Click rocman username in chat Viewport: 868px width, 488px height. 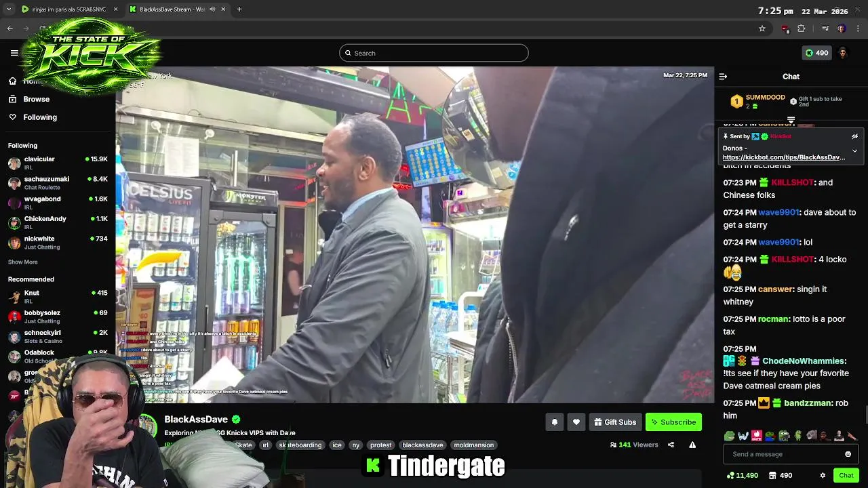[773, 319]
